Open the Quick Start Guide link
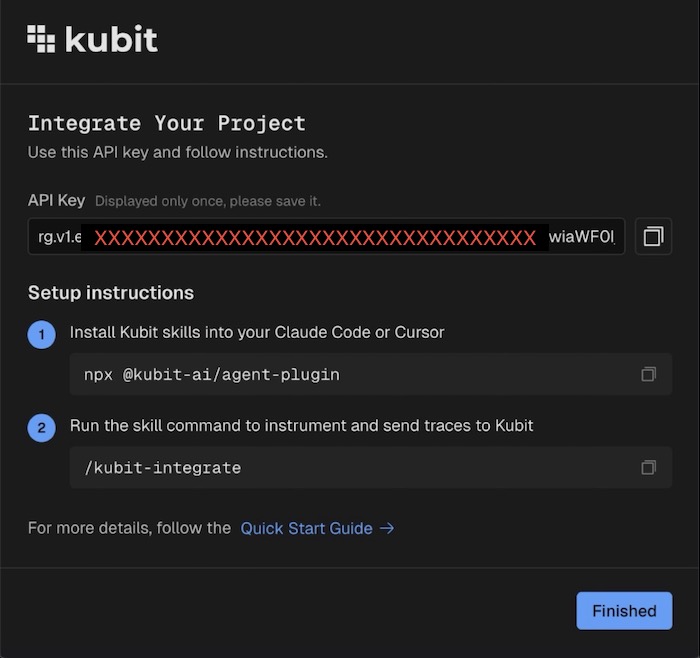 click(306, 528)
